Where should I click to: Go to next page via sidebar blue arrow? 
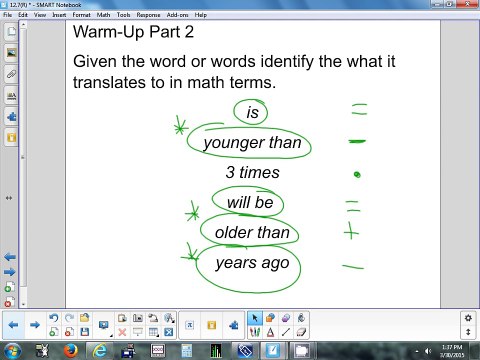tap(10, 272)
